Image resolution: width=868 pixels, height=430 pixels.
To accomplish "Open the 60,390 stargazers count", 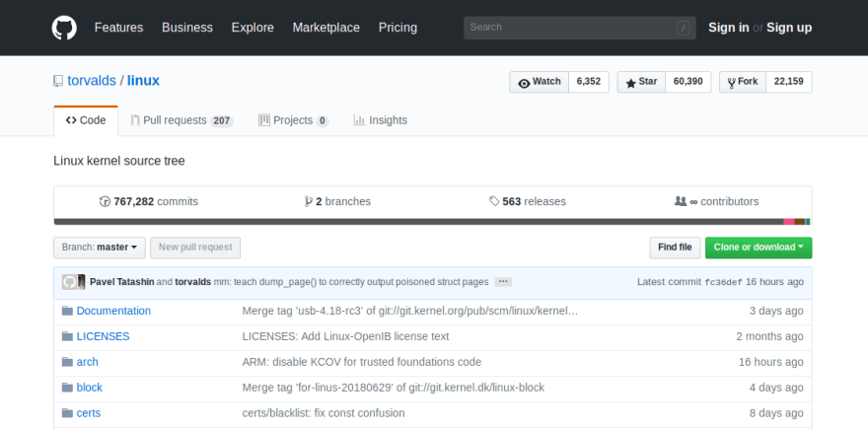I will click(688, 82).
